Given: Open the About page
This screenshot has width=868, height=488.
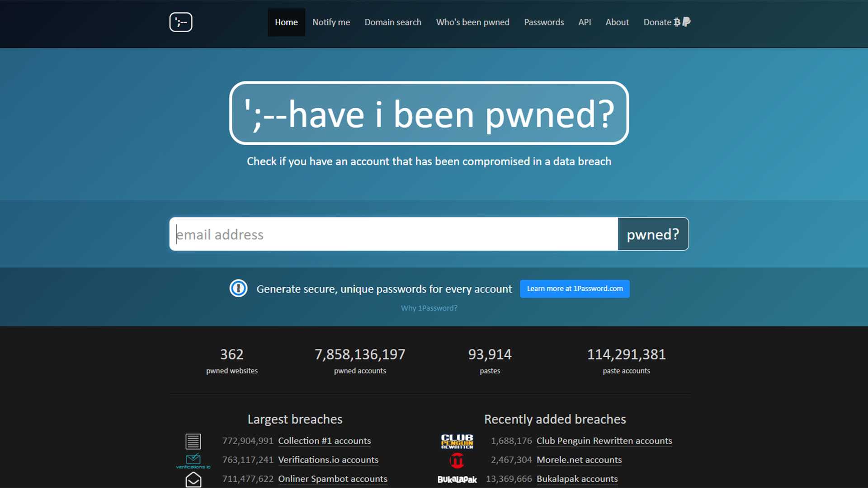Looking at the screenshot, I should click(617, 22).
